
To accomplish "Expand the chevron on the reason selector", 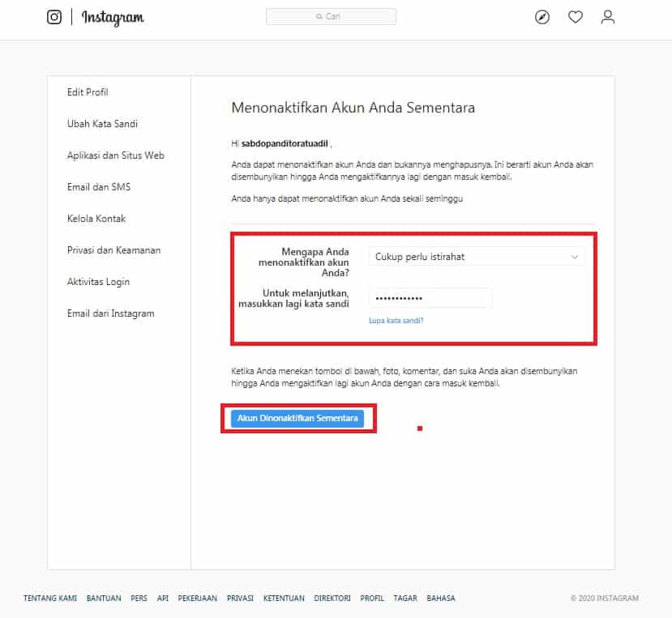I will click(576, 256).
